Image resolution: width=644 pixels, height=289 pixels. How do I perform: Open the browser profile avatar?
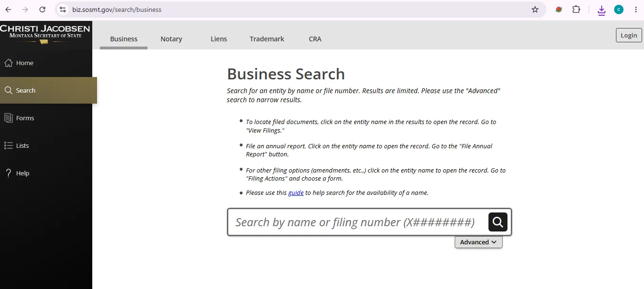[619, 10]
